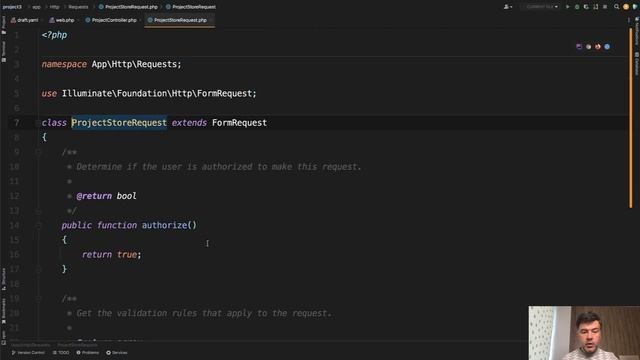Fold the doc comment starting line 9
The image size is (640, 360).
[38, 152]
